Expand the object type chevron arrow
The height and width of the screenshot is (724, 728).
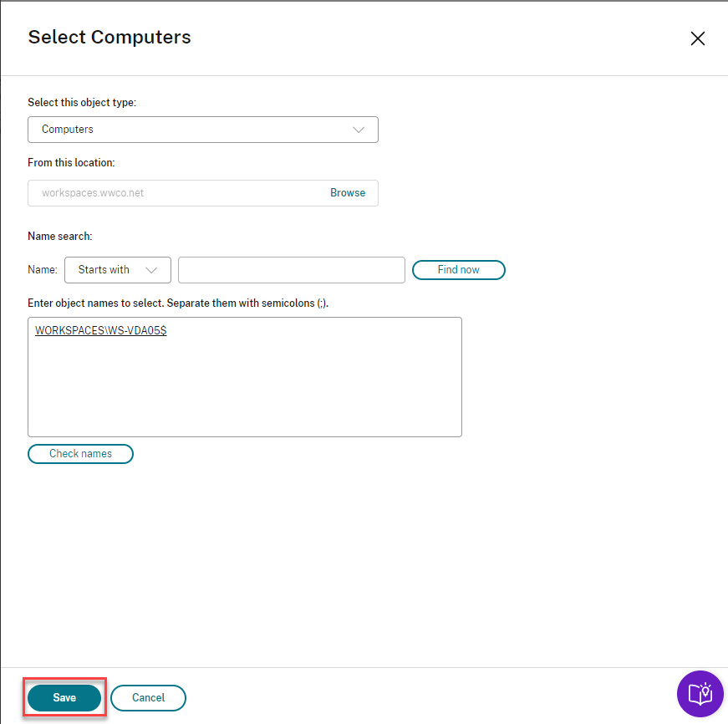[x=359, y=130]
